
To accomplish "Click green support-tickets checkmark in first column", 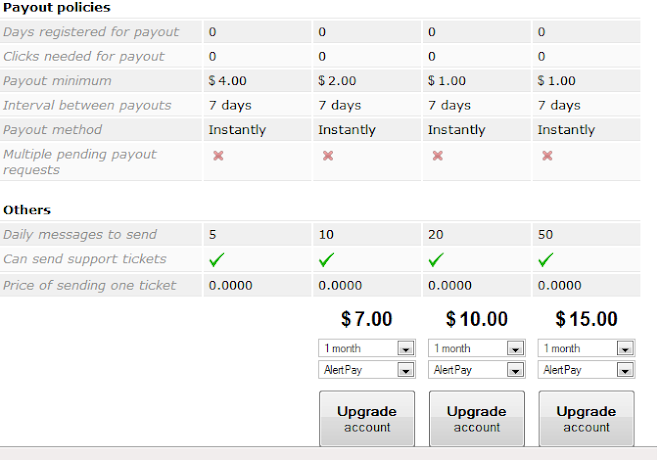I will [217, 260].
